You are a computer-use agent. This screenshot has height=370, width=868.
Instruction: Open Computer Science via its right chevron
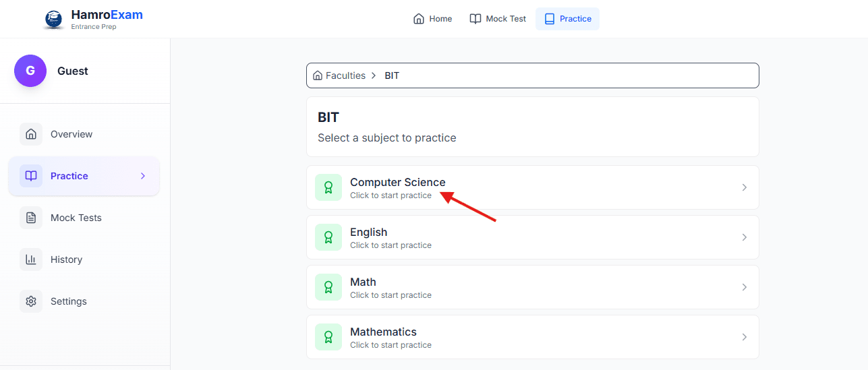click(745, 187)
